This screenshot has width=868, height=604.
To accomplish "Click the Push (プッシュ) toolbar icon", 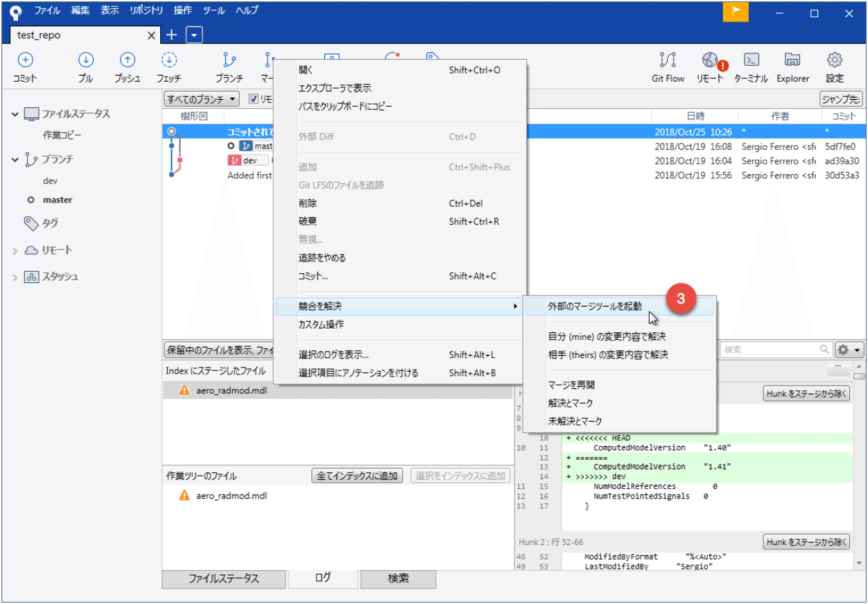I will (x=127, y=60).
